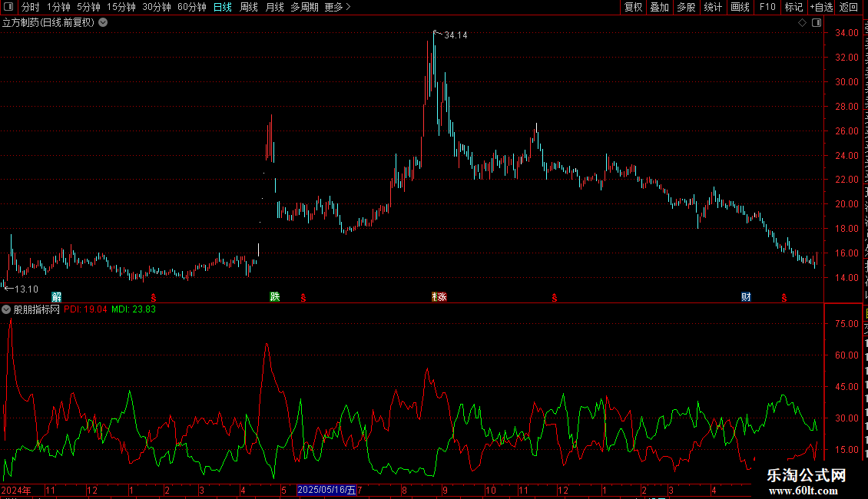Open F10 company information
This screenshot has width=868, height=499.
pos(767,7)
